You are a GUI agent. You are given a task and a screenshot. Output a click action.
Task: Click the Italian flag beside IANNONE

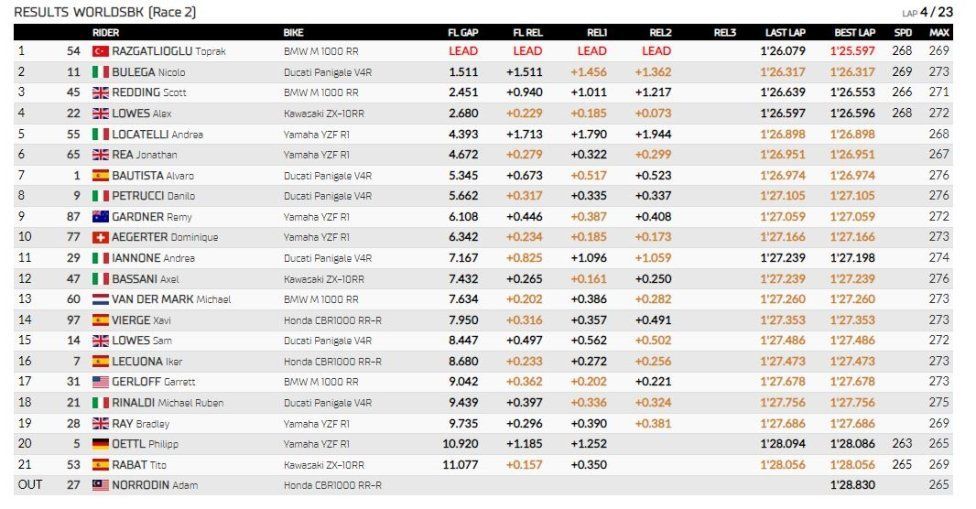pos(100,258)
